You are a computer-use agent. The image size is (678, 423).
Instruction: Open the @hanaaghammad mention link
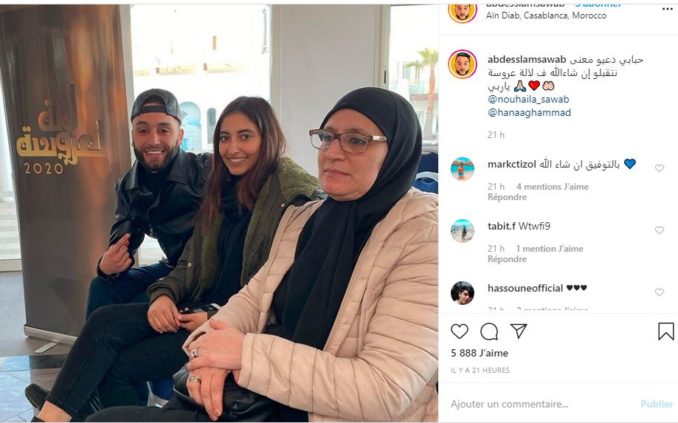point(529,113)
